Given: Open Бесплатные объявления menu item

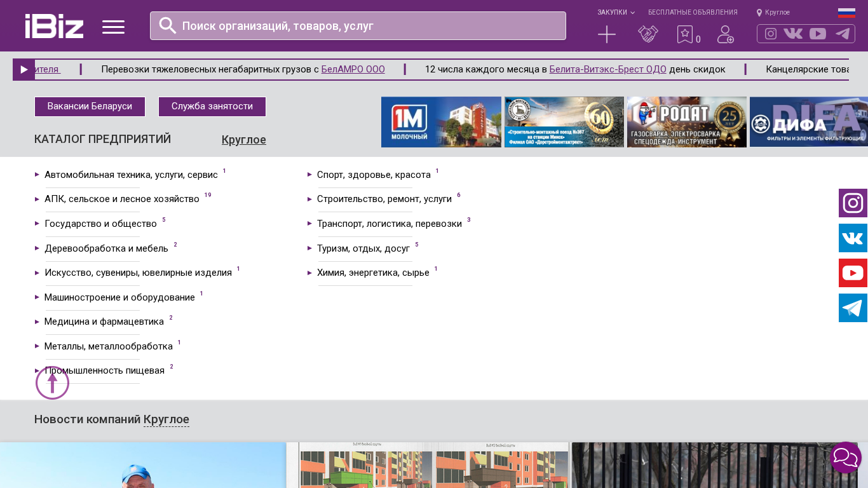Looking at the screenshot, I should [x=693, y=13].
